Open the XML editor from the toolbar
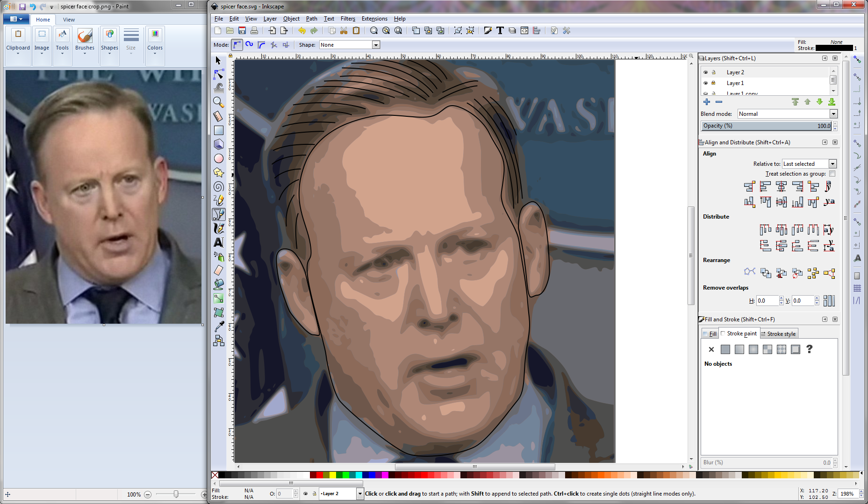Image resolution: width=868 pixels, height=504 pixels. click(x=524, y=30)
